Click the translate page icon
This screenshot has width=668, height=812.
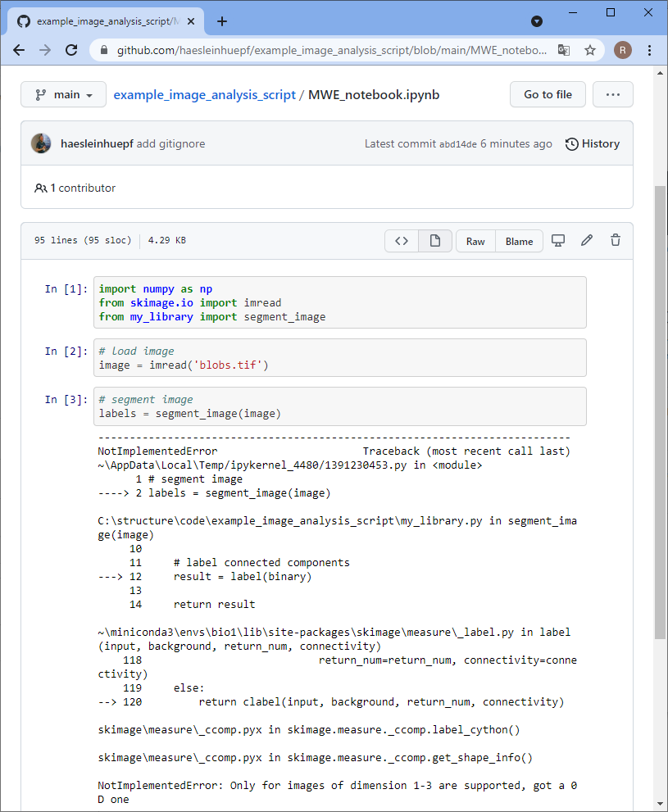(564, 50)
